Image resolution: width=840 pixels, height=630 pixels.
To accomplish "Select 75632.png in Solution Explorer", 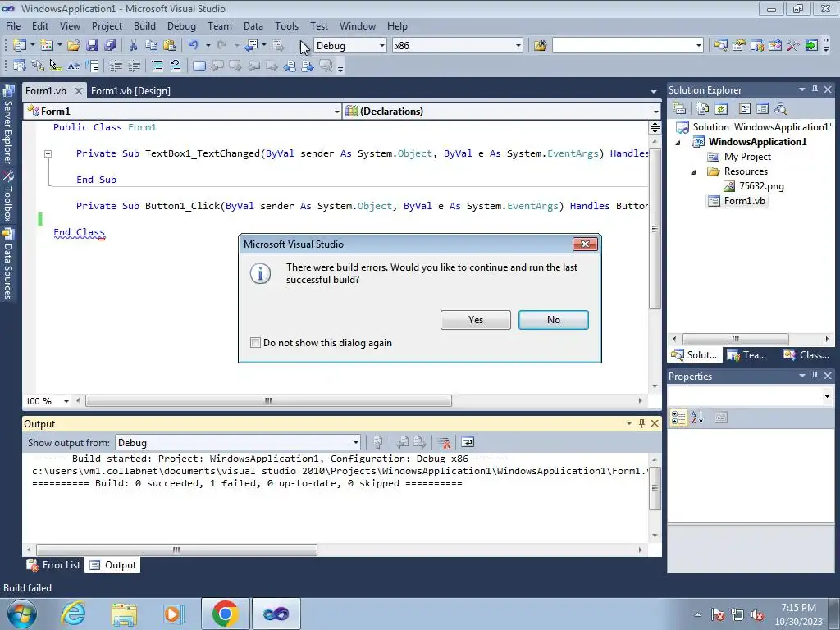I will tap(754, 186).
